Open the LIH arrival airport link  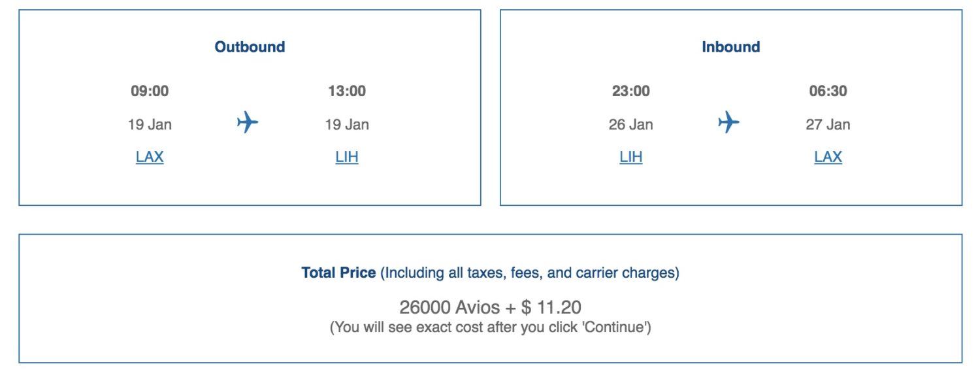[347, 156]
